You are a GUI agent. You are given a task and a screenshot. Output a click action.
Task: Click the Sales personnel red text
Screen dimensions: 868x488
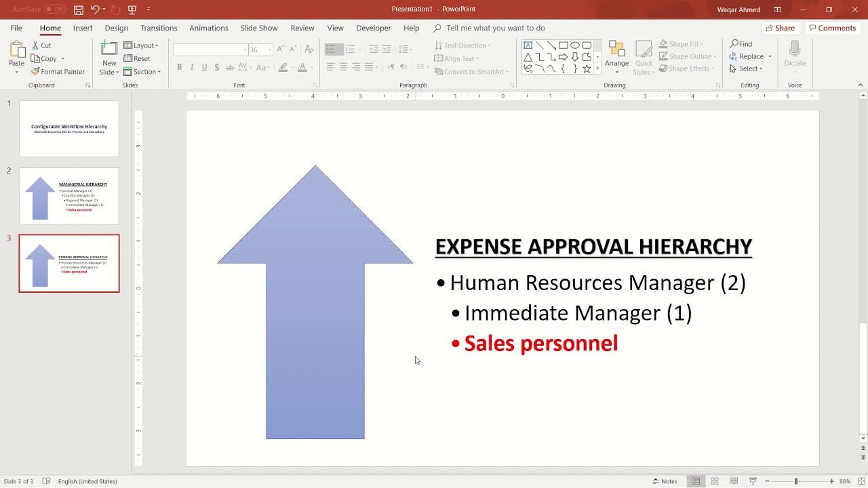click(540, 344)
